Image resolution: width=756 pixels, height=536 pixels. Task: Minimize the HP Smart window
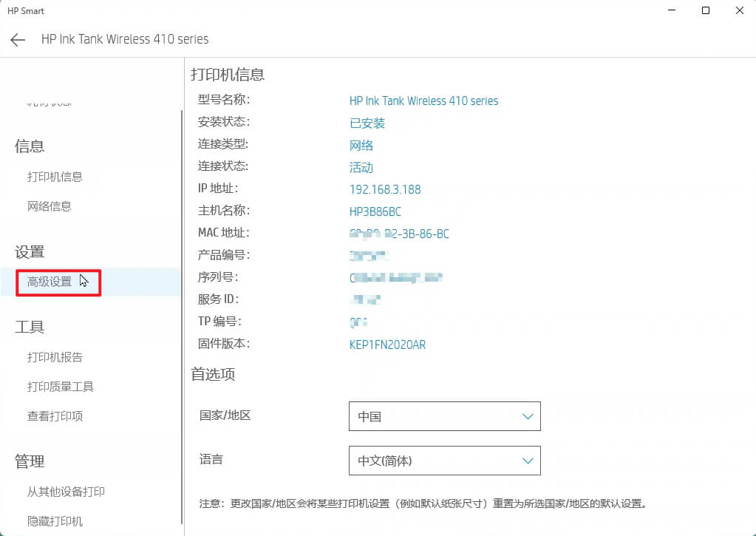tap(672, 10)
